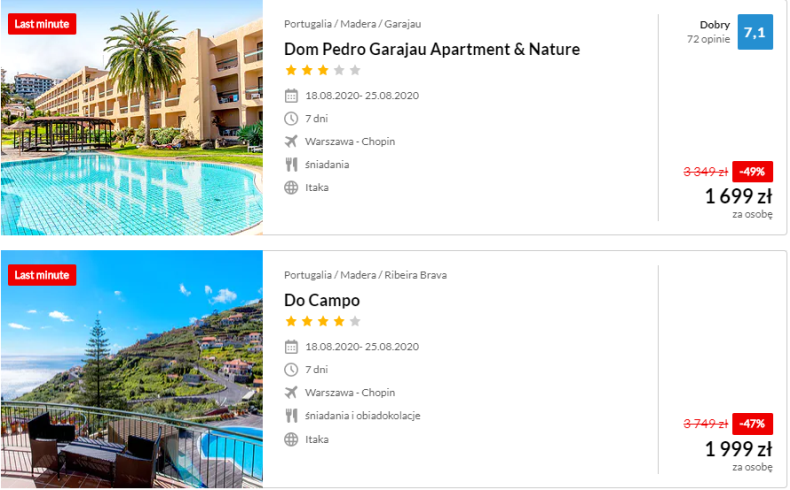Click the clock icon in Do Campo listing

point(291,370)
